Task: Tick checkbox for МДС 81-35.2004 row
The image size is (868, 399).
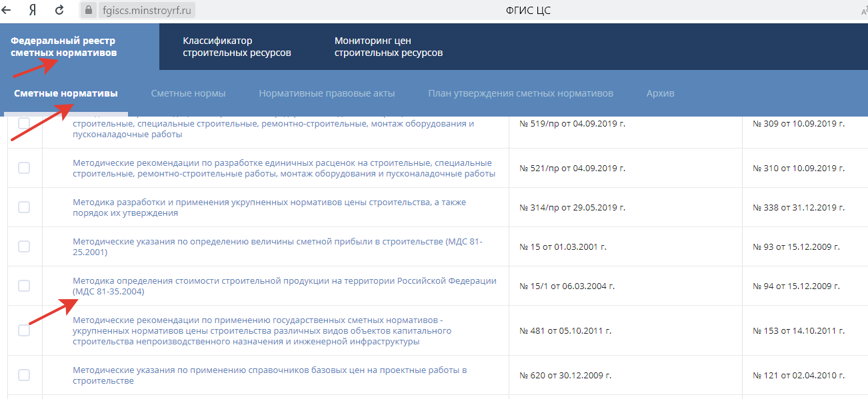Action: point(24,286)
